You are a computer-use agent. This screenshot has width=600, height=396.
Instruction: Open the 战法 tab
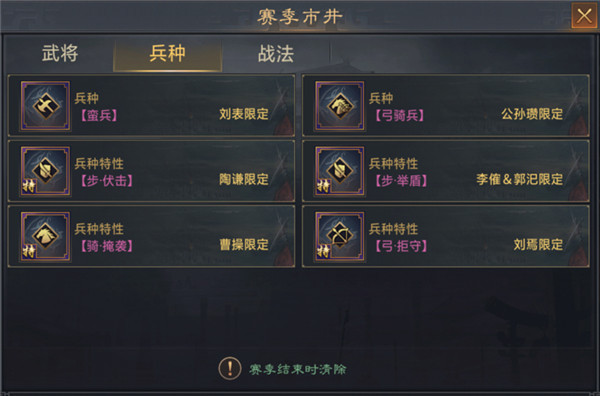click(276, 53)
